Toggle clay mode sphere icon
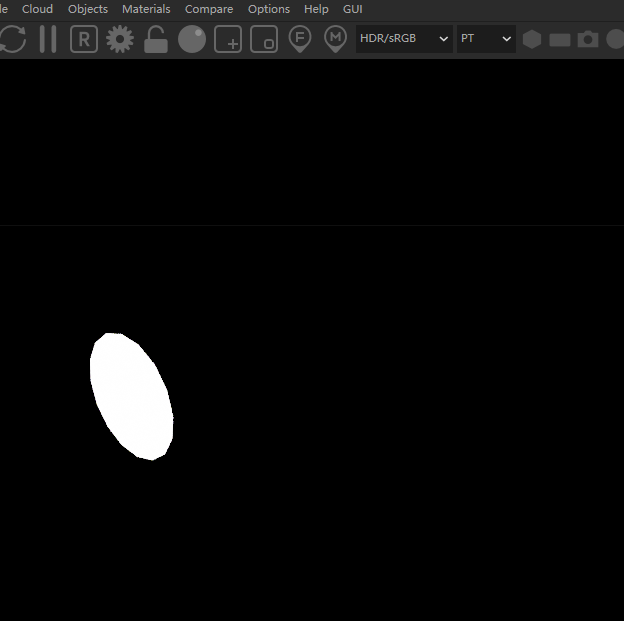 pos(192,39)
